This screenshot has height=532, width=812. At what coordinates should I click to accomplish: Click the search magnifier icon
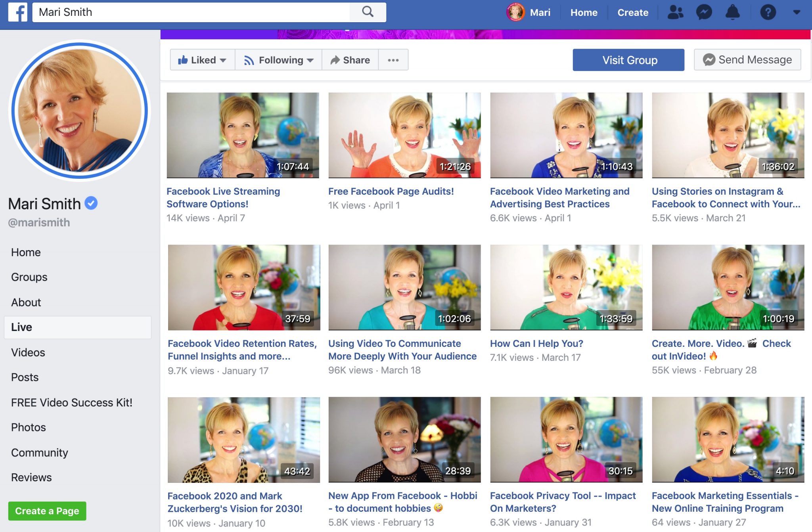click(x=368, y=12)
